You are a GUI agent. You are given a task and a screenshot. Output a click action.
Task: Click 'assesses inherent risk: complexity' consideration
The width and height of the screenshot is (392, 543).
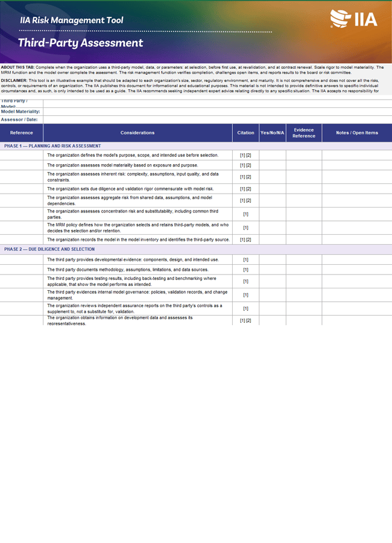pyautogui.click(x=133, y=177)
